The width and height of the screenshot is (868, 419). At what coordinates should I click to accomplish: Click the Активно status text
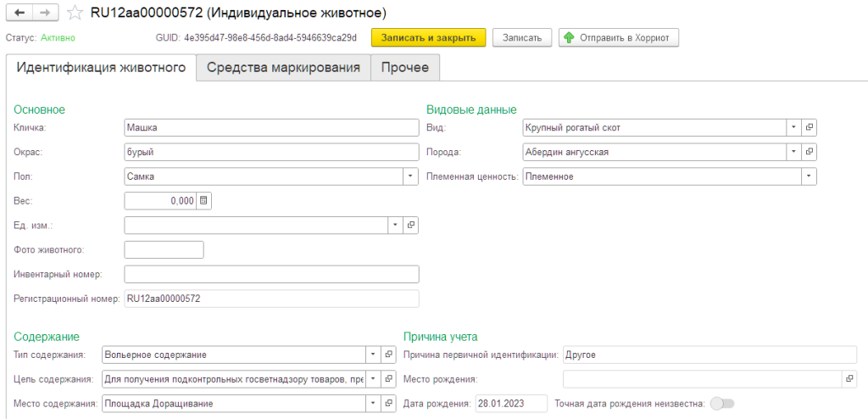[x=58, y=37]
